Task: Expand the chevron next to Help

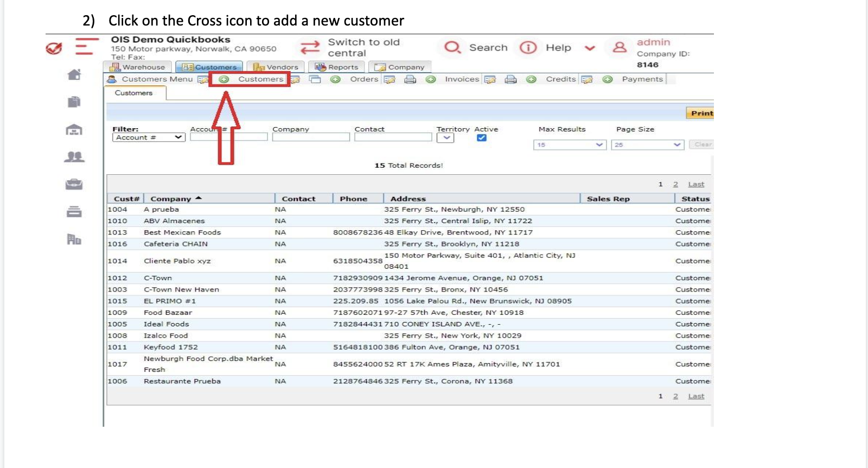Action: tap(590, 48)
